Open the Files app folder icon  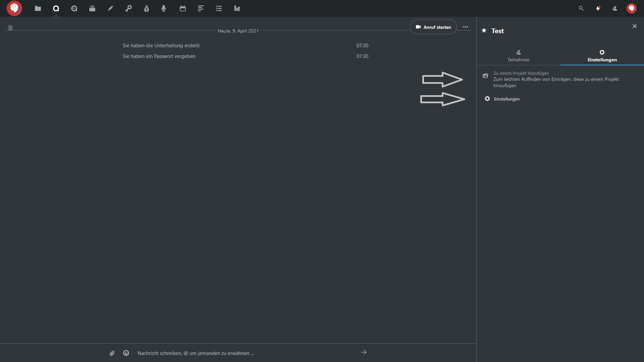[38, 8]
